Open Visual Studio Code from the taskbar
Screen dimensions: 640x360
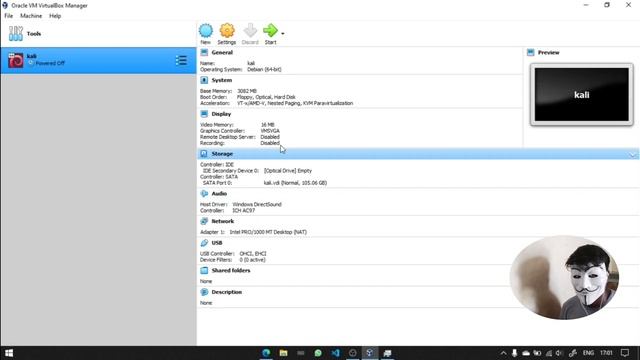[x=335, y=353]
